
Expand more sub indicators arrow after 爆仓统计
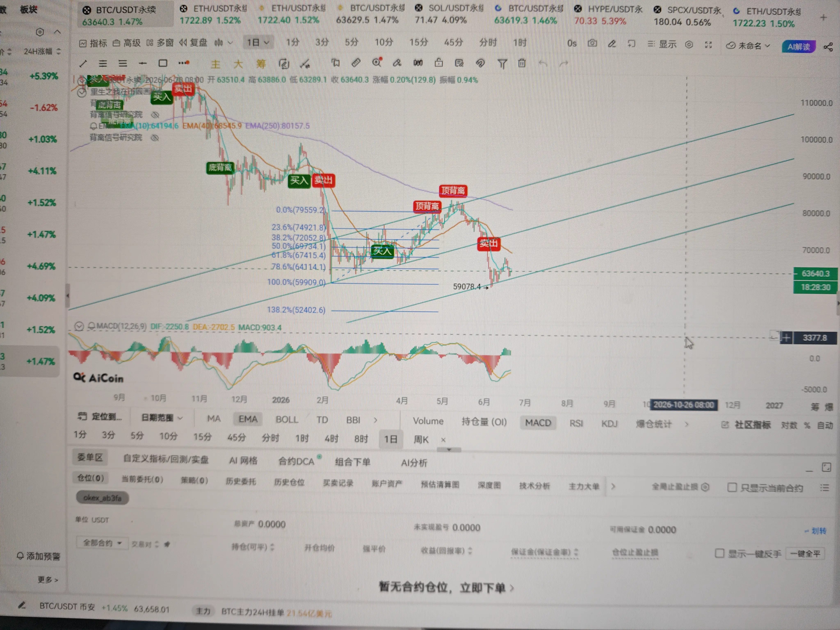click(x=687, y=424)
